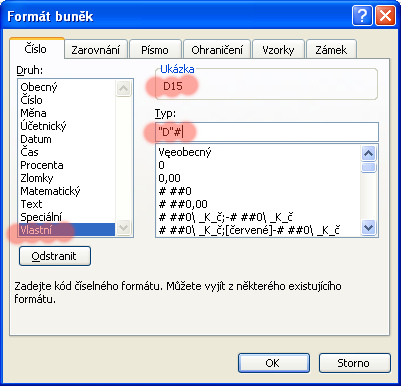Select the Vzorky tab
The width and height of the screenshot is (401, 386).
(278, 50)
